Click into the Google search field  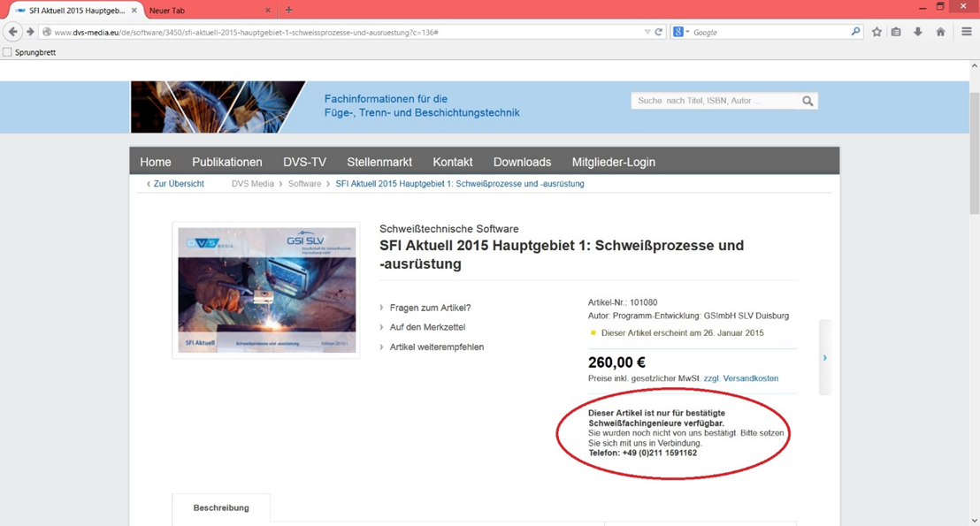(x=769, y=32)
